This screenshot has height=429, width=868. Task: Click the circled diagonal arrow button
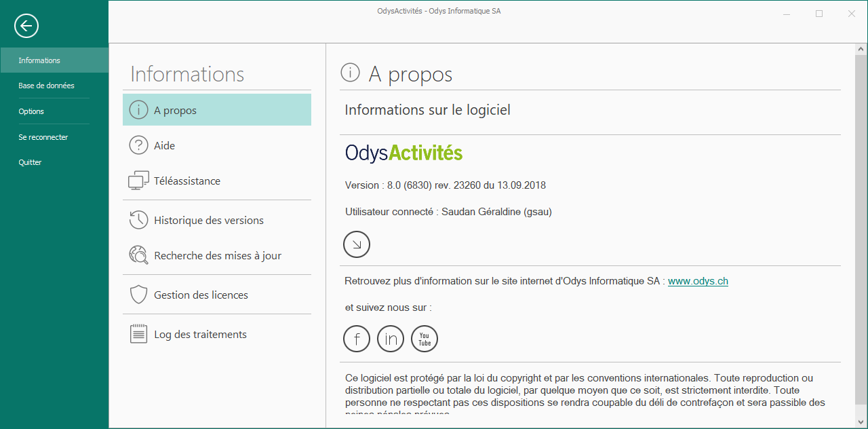pyautogui.click(x=357, y=244)
